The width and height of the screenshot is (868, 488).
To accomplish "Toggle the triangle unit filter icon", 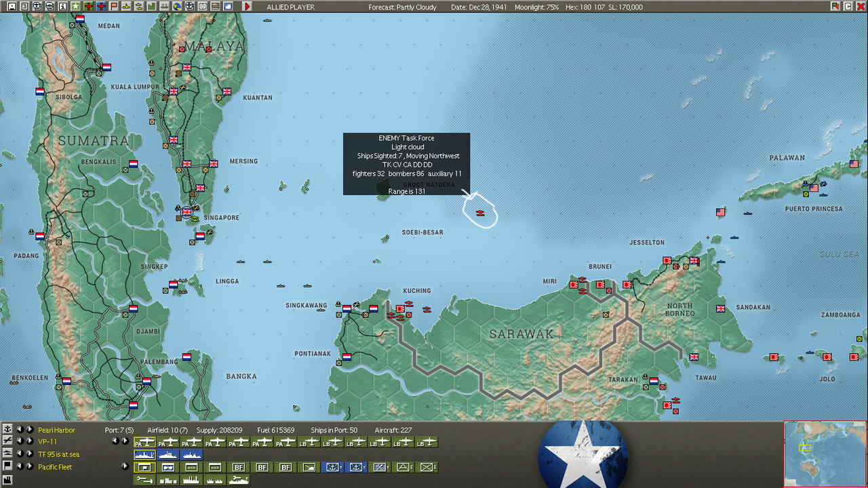I will point(403,467).
